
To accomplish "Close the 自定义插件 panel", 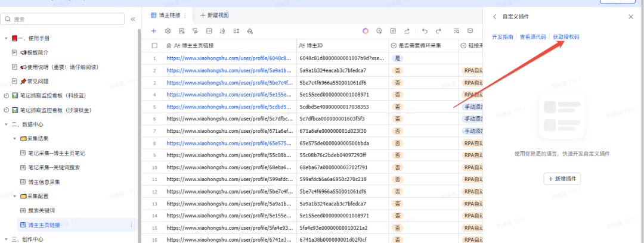I will coord(631,17).
